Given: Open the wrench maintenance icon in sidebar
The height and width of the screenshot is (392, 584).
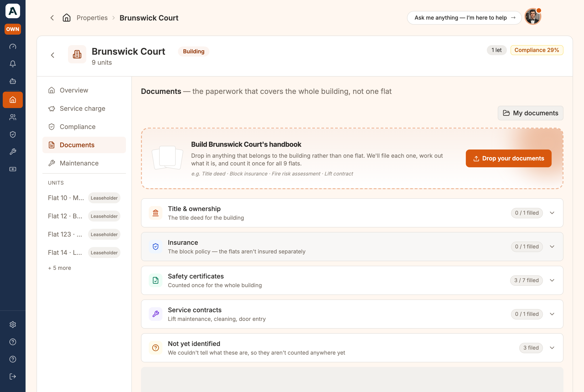Looking at the screenshot, I should coord(13,152).
